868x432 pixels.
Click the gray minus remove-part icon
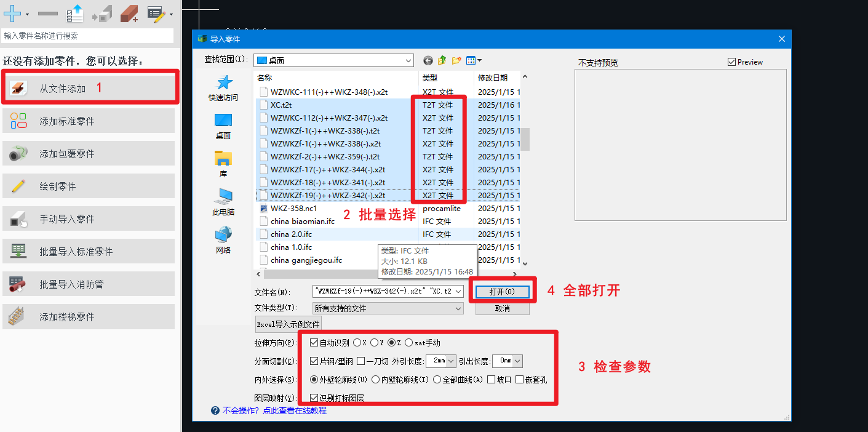point(47,13)
